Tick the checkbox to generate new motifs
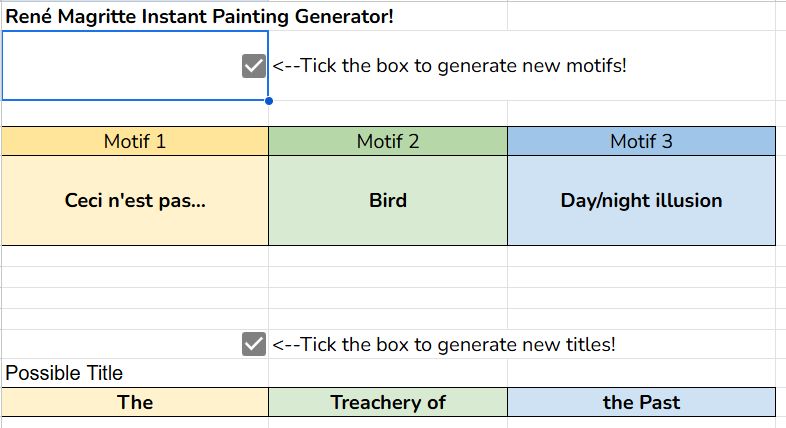Image resolution: width=786 pixels, height=428 pixels. 254,66
